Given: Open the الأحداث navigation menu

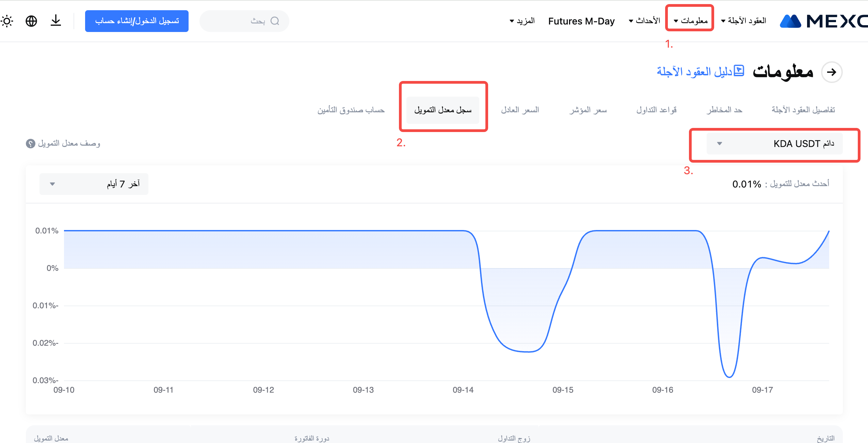Looking at the screenshot, I should pyautogui.click(x=644, y=21).
